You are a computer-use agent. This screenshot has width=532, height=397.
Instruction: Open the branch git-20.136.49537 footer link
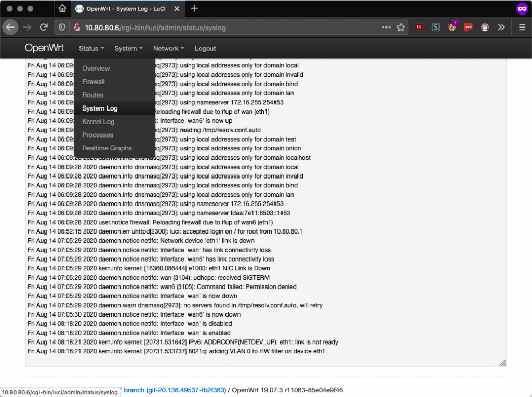pos(175,390)
